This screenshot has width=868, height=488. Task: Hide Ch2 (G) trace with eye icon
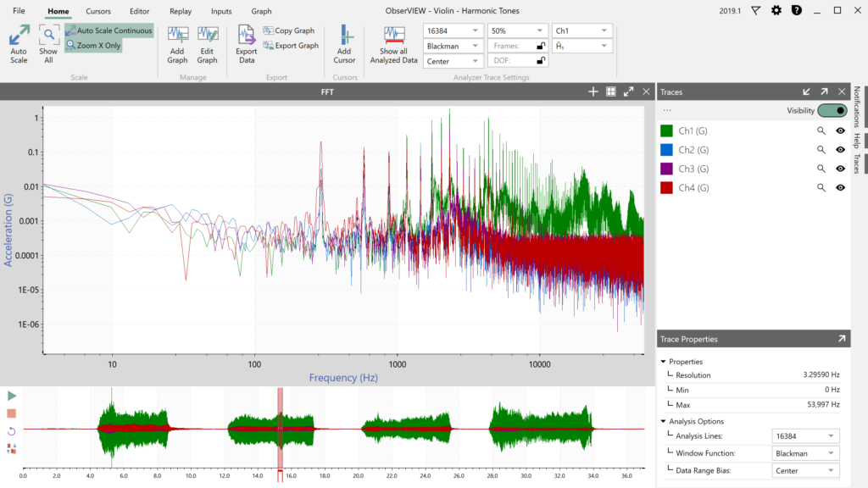[840, 150]
